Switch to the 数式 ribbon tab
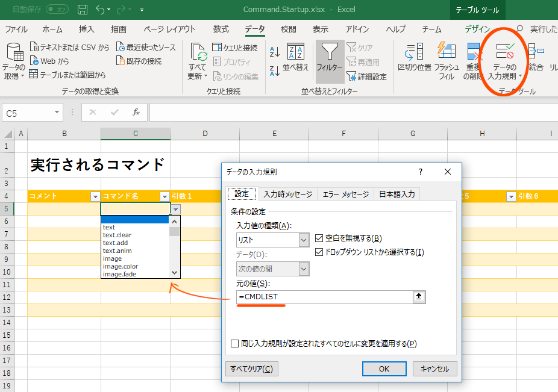558x392 pixels. coord(221,29)
